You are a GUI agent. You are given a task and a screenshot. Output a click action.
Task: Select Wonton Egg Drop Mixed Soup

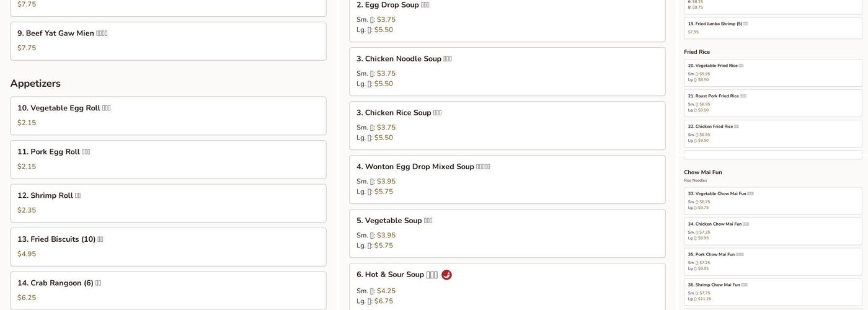point(507,179)
